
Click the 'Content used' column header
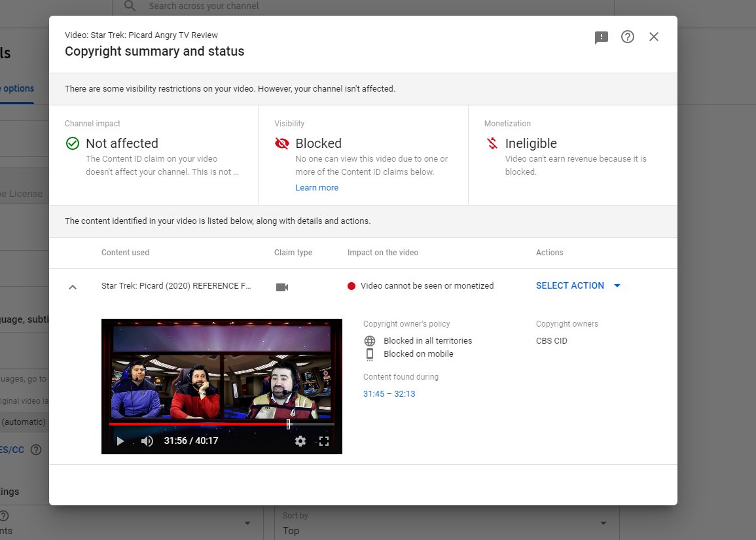pos(126,253)
